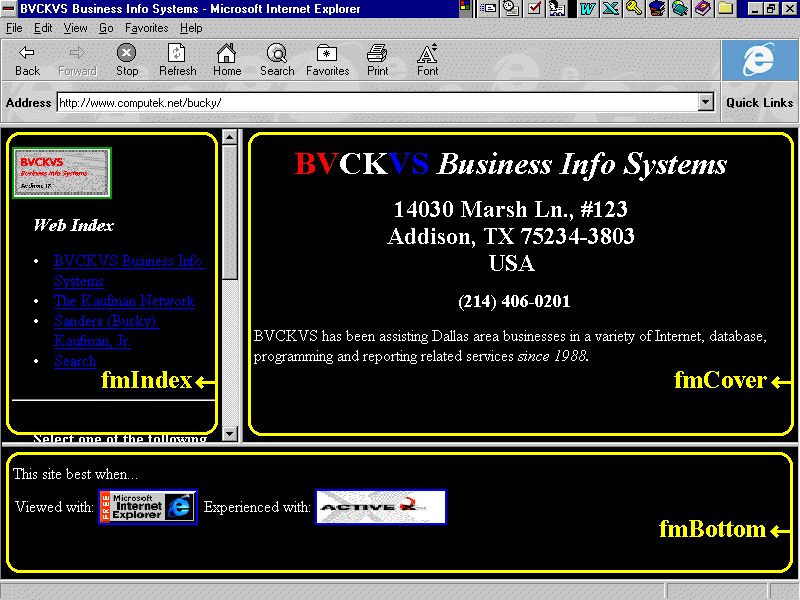Open the File menu
The image size is (800, 600).
click(15, 28)
